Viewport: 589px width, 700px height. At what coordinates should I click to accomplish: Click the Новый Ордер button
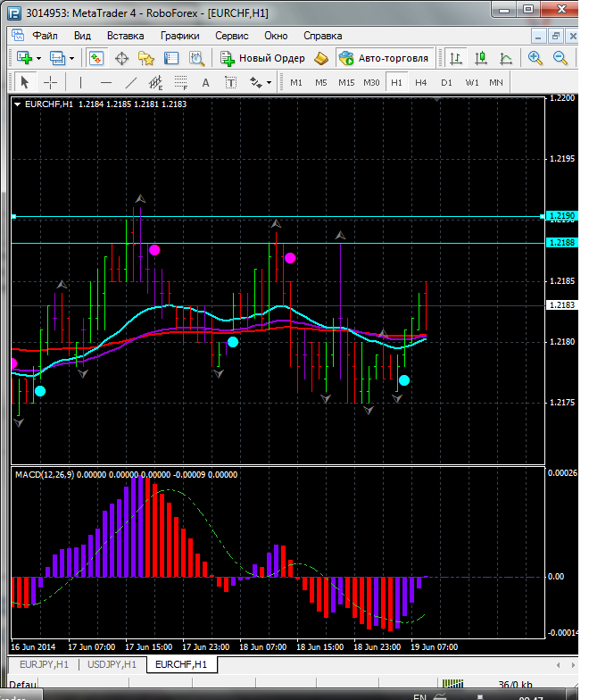click(x=262, y=58)
